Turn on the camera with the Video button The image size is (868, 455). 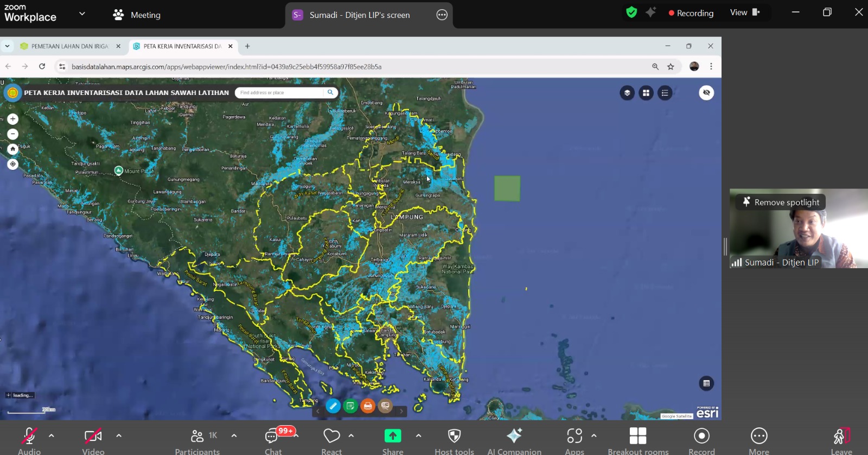point(93,437)
